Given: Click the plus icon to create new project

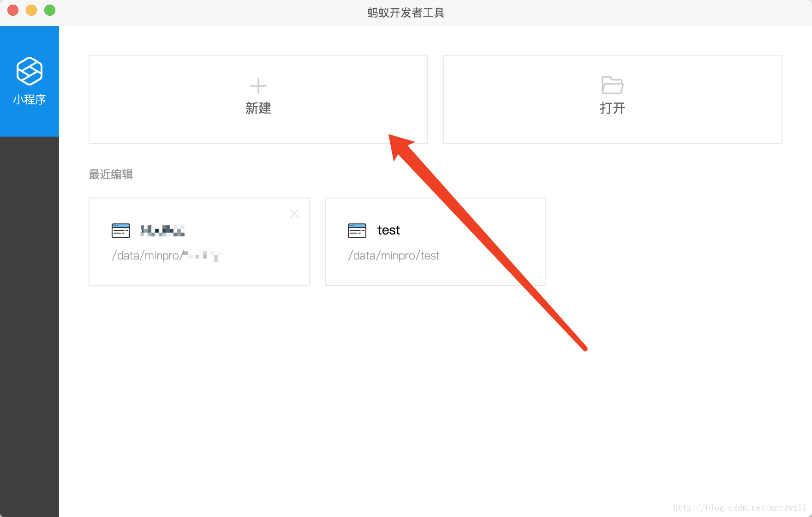Looking at the screenshot, I should pyautogui.click(x=258, y=86).
